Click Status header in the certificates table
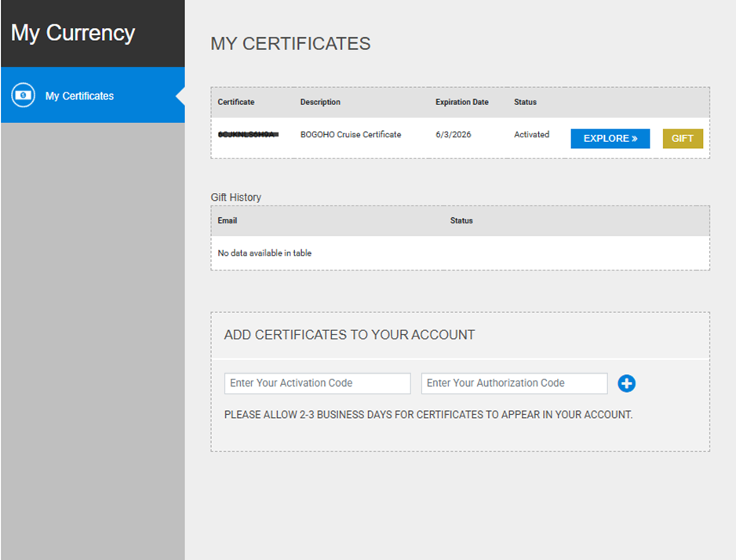736x560 pixels. click(x=525, y=103)
